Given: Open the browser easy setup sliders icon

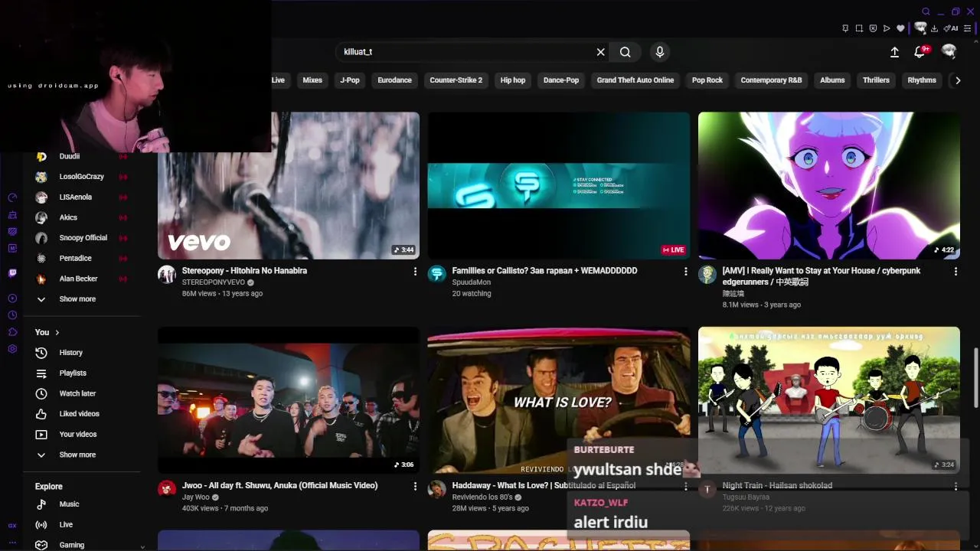Looking at the screenshot, I should 968,28.
